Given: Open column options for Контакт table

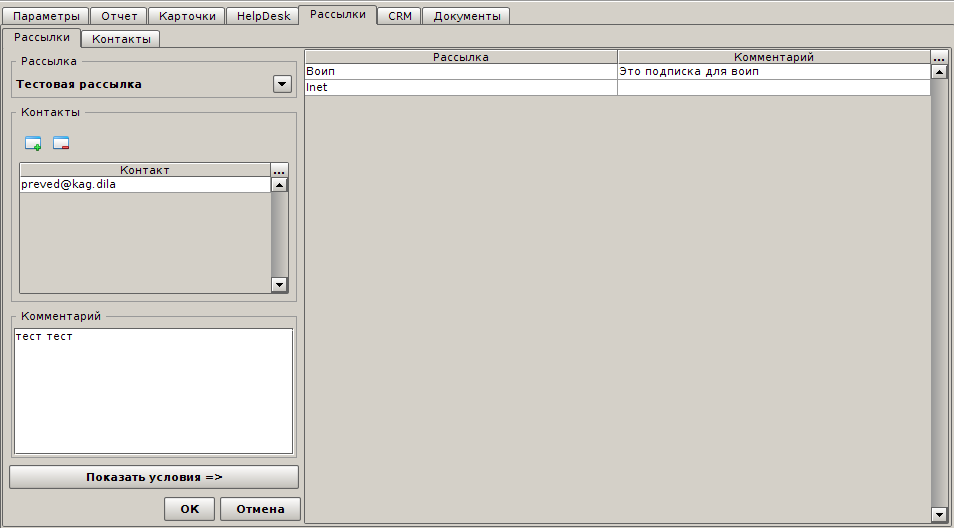Looking at the screenshot, I should 279,171.
